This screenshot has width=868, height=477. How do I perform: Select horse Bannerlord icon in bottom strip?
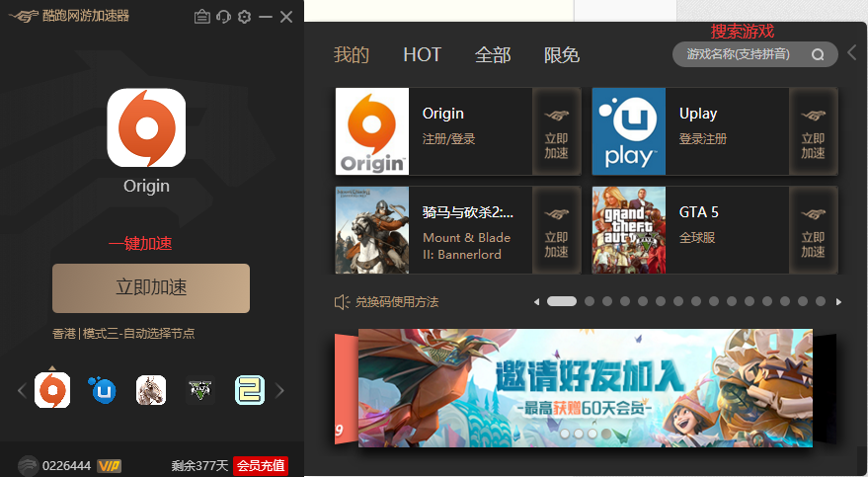click(x=151, y=390)
